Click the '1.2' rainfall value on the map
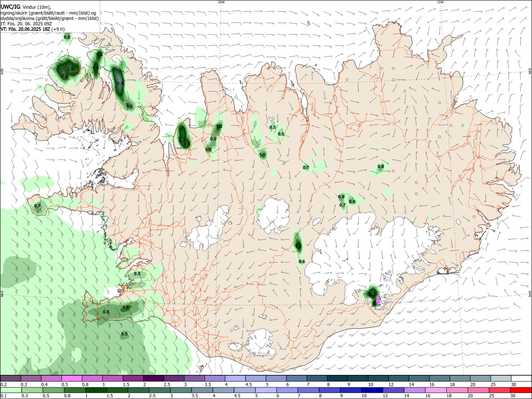Viewport: 532px width, 399px height. (x=219, y=126)
